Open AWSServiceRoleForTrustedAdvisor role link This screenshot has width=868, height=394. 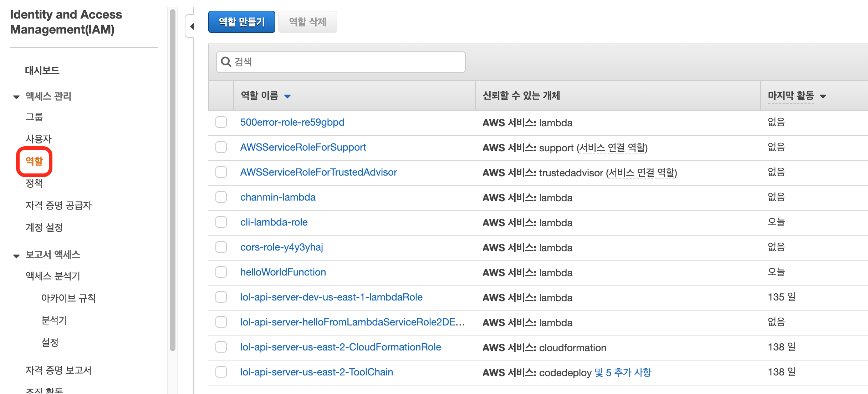[318, 172]
